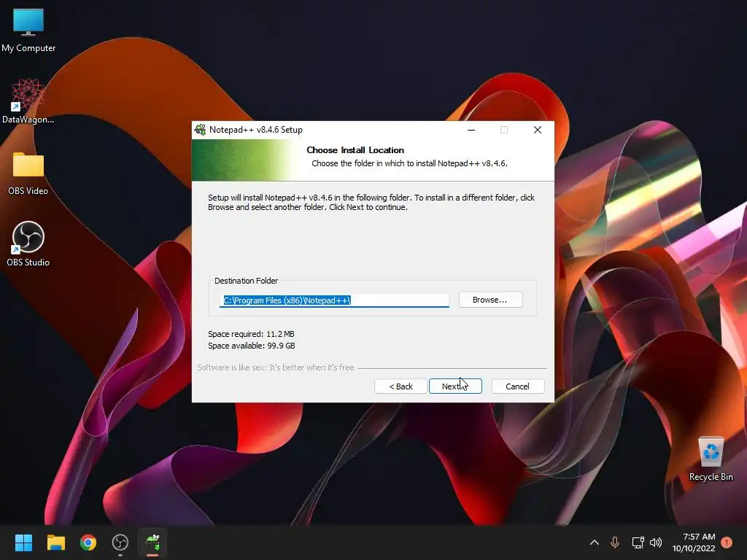Viewport: 747px width, 560px height.
Task: Open the network tray icon
Action: point(638,542)
